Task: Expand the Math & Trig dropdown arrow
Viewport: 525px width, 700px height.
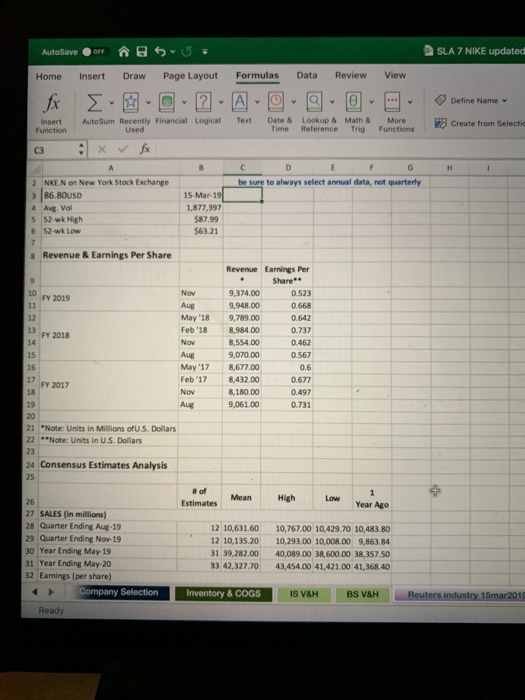Action: (371, 102)
